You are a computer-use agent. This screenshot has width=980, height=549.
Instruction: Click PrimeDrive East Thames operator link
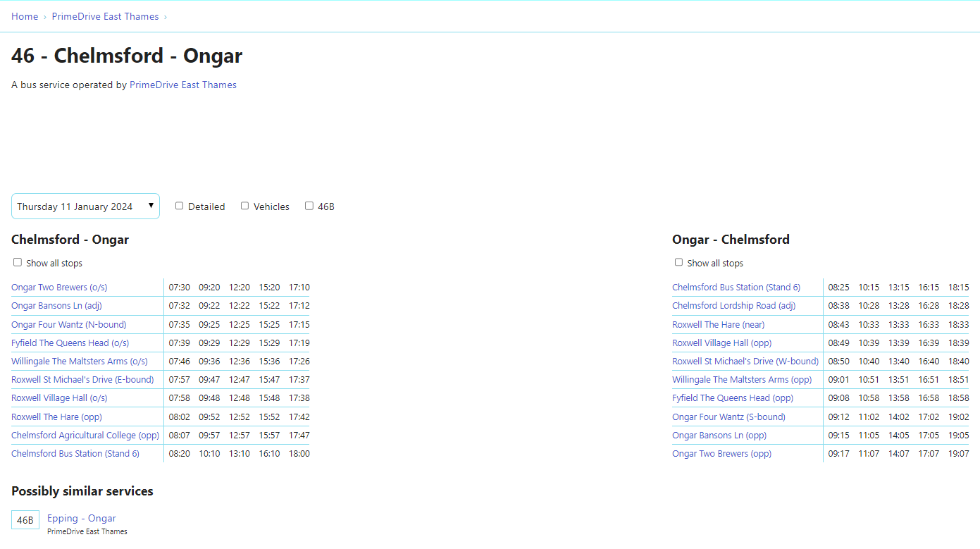pos(182,85)
